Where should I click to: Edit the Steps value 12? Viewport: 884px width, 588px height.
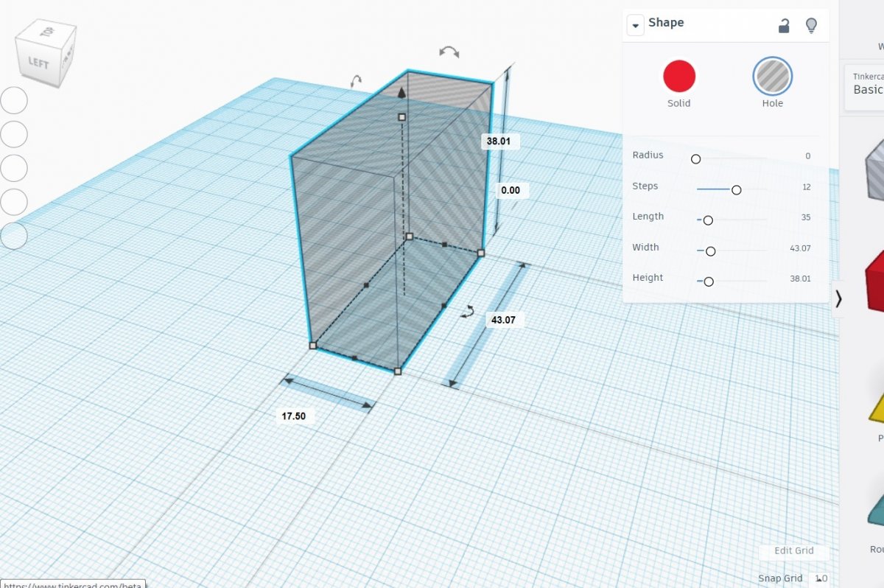click(807, 187)
